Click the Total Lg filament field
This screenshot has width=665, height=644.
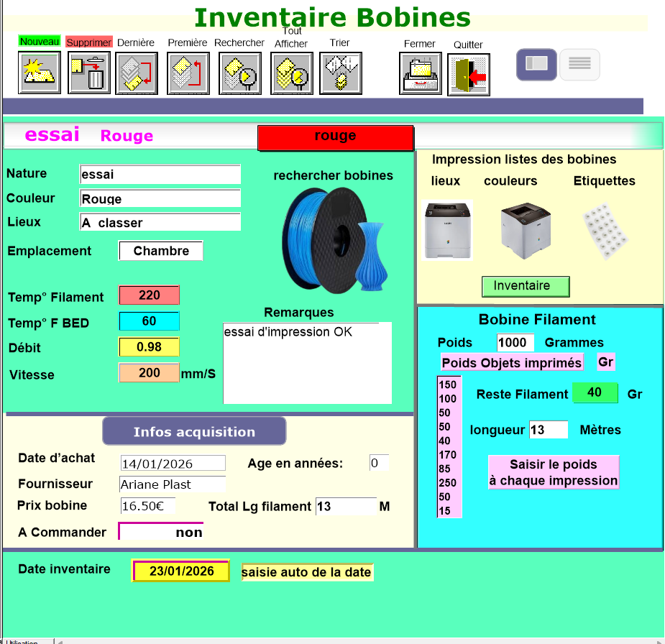(346, 507)
